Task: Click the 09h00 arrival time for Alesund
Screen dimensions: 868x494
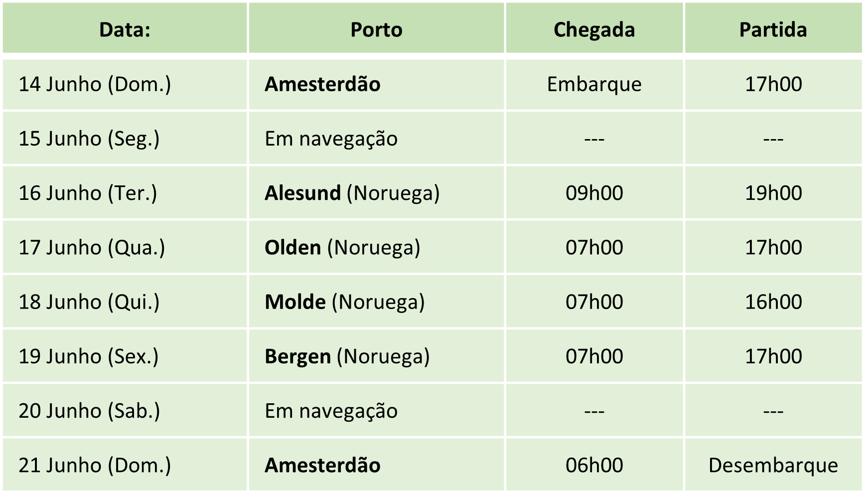Action: pos(594,193)
